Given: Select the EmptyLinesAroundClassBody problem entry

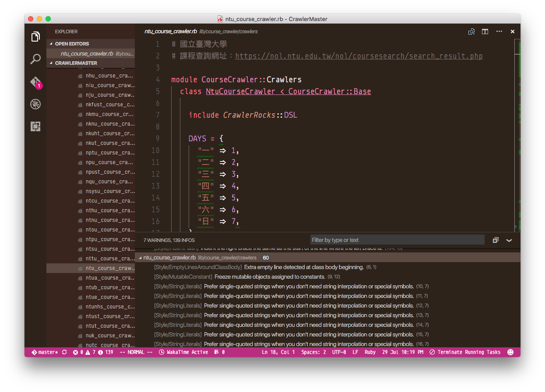Looking at the screenshot, I should pos(327,267).
